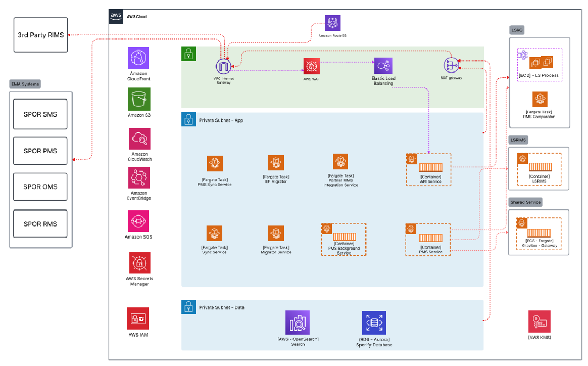Click the PMS Sync Service Fargate icon
Screen dimensions: 588x366
point(215,163)
